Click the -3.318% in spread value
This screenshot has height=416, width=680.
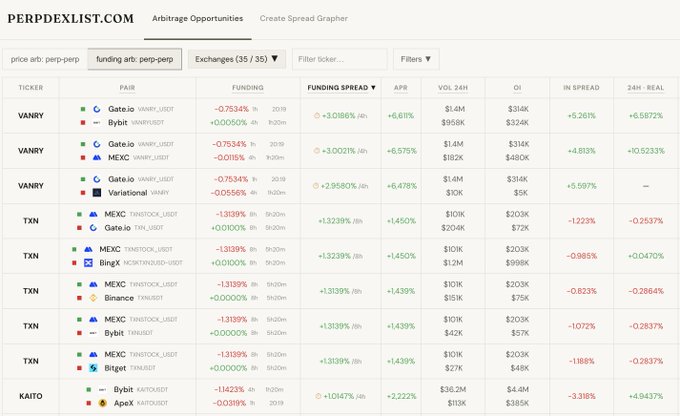(x=582, y=396)
